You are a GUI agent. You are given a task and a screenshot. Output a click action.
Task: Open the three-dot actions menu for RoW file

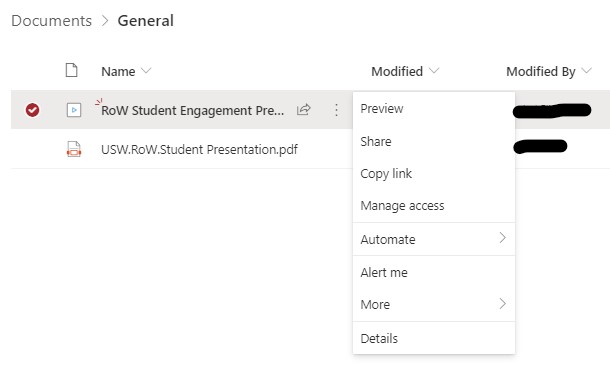tap(336, 110)
